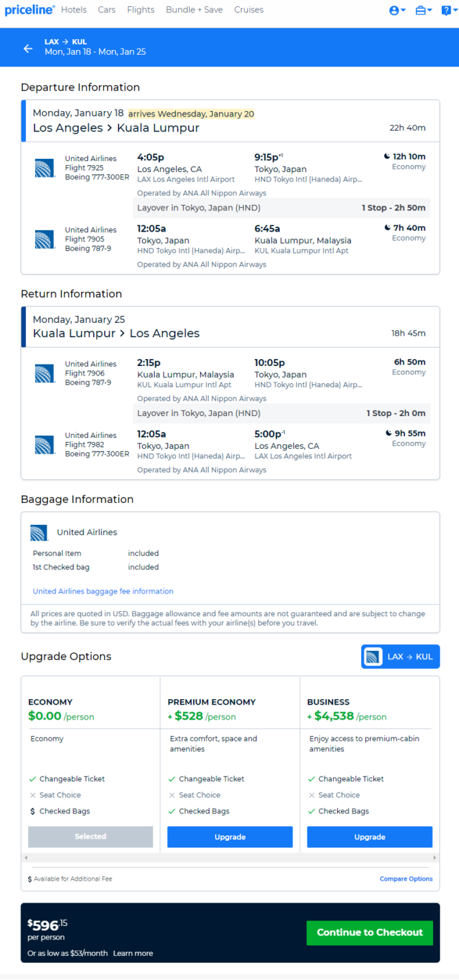Screen dimensions: 459x980
Task: Click Learn more about monthly payments
Action: tap(133, 953)
